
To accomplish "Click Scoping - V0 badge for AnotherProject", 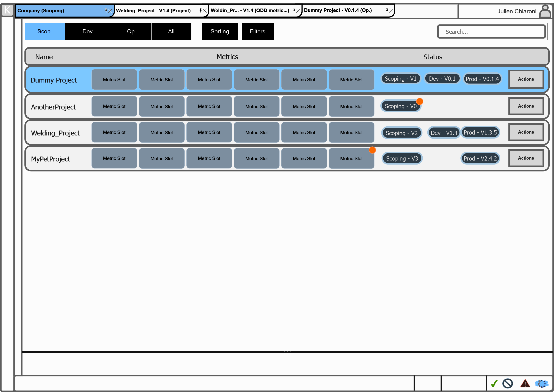I will pyautogui.click(x=400, y=106).
